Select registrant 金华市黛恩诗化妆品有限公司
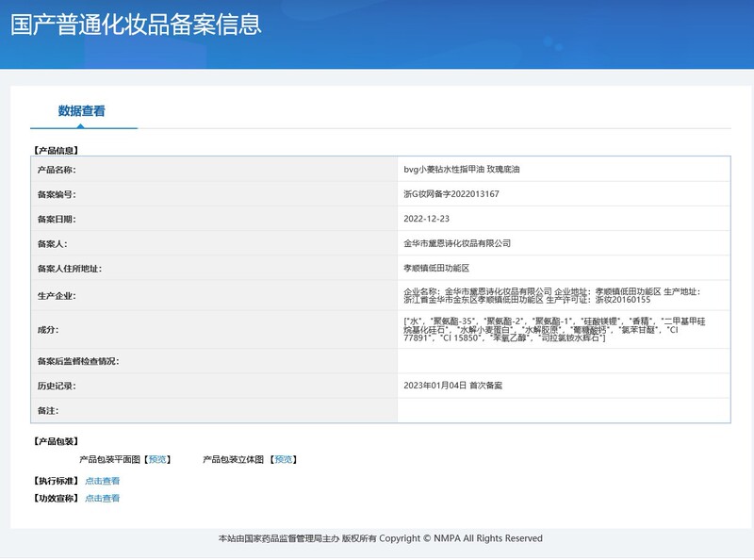The image size is (754, 560). click(457, 243)
